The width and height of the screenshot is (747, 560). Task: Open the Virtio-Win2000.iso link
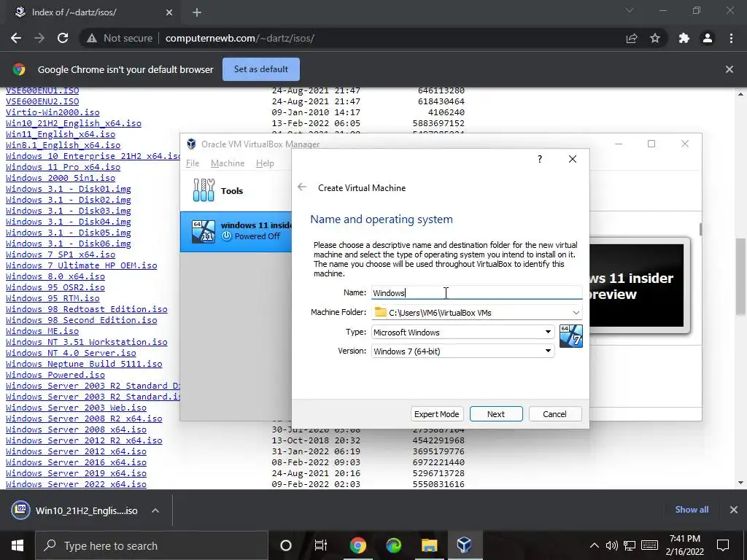(x=53, y=112)
